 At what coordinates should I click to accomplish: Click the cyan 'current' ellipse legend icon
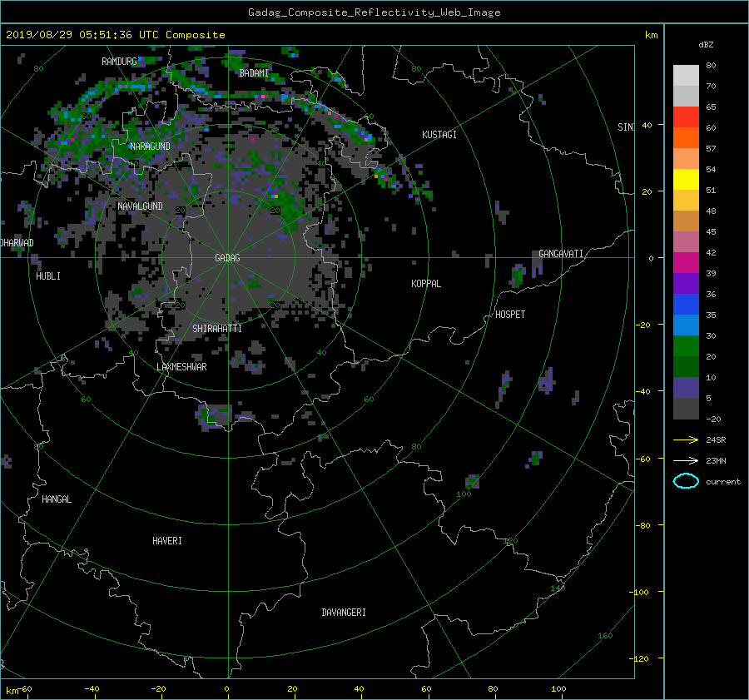coord(686,481)
